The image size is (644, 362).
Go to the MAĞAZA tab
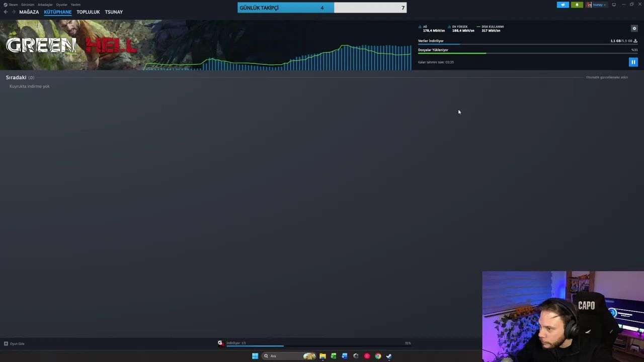tap(29, 12)
